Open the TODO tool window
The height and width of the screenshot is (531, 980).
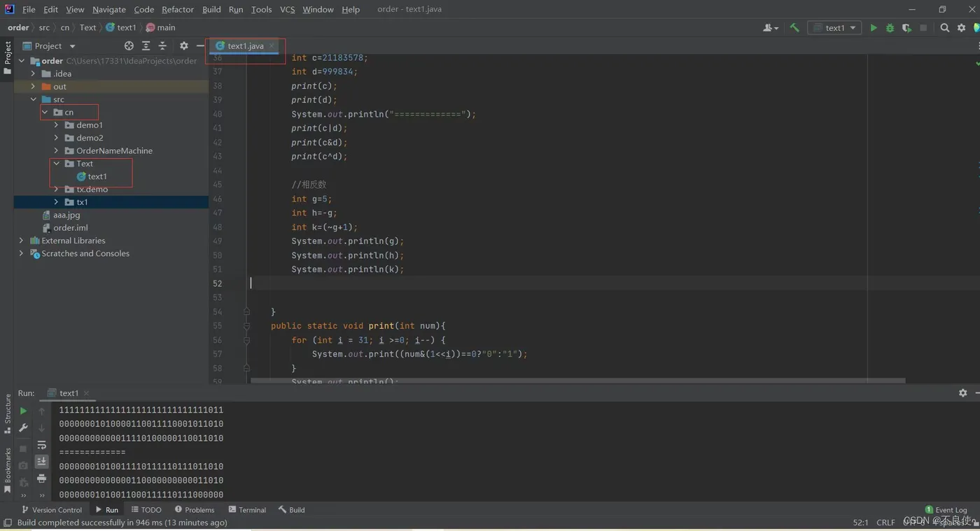pyautogui.click(x=146, y=510)
